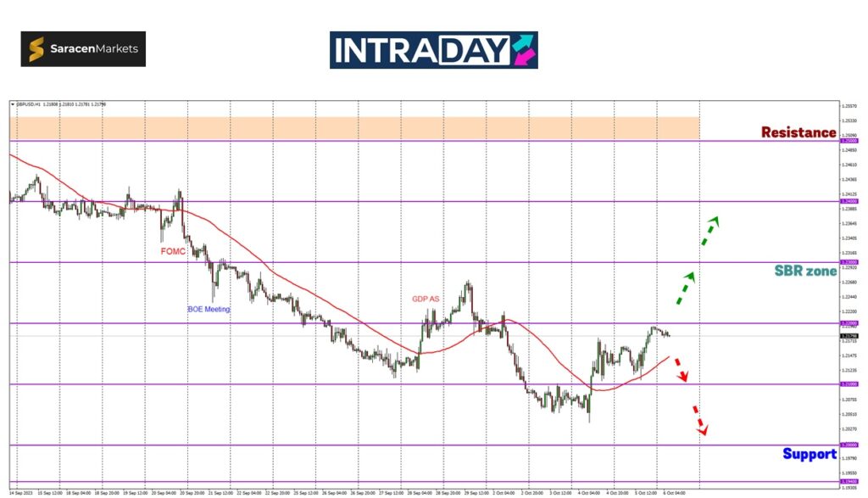Image resolution: width=868 pixels, height=498 pixels.
Task: Click the GBPUSD,H1 symbol title
Action: coord(31,104)
